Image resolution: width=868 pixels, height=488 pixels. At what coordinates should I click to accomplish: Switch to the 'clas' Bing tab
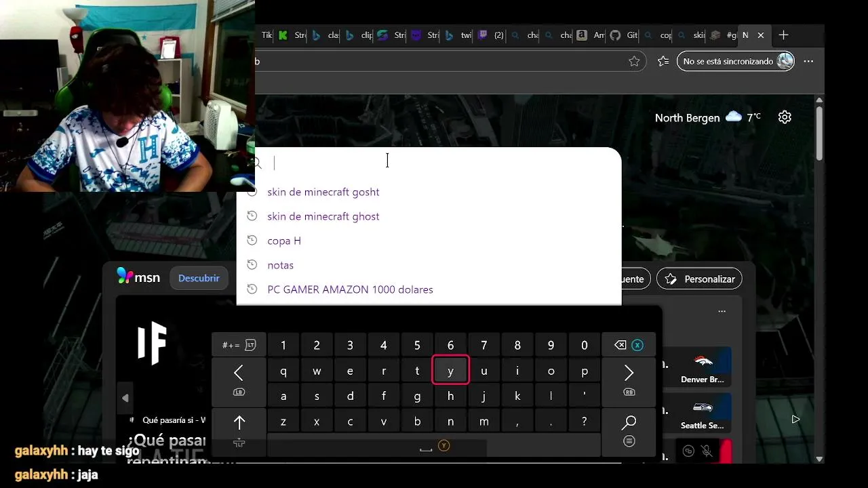[325, 35]
